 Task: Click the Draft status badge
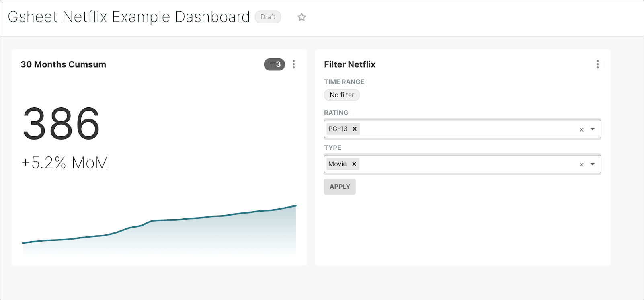268,17
